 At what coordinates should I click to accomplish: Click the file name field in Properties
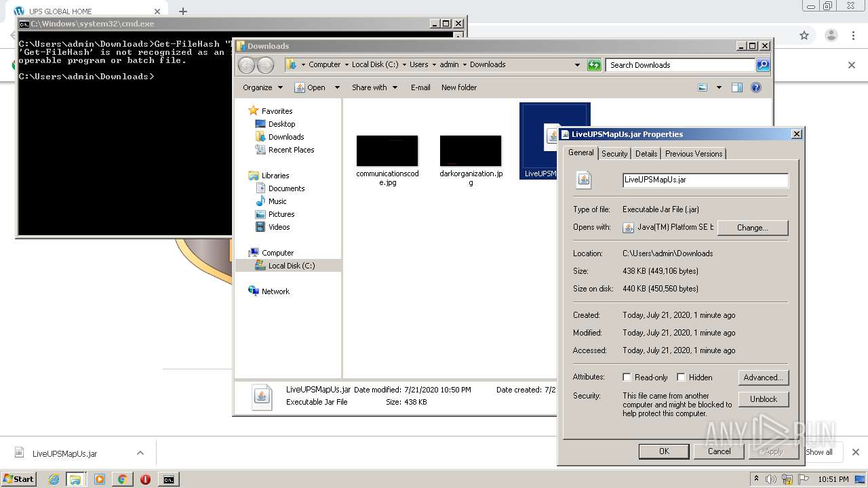click(705, 180)
